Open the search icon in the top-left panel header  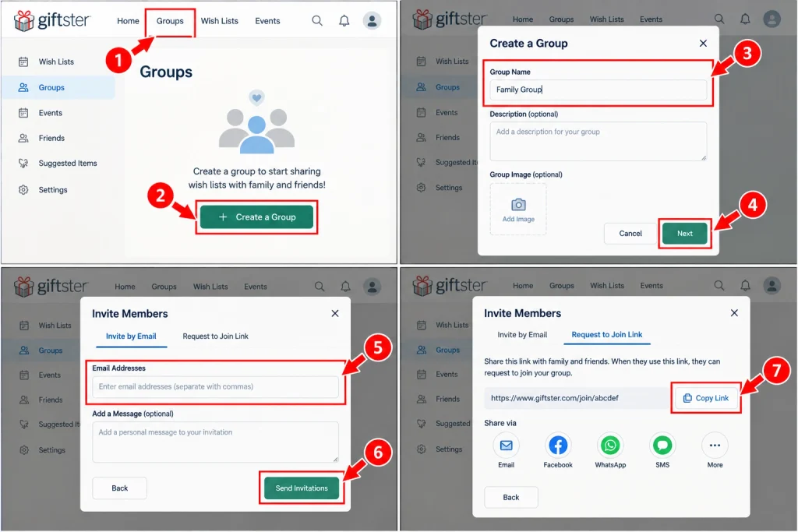coord(317,21)
